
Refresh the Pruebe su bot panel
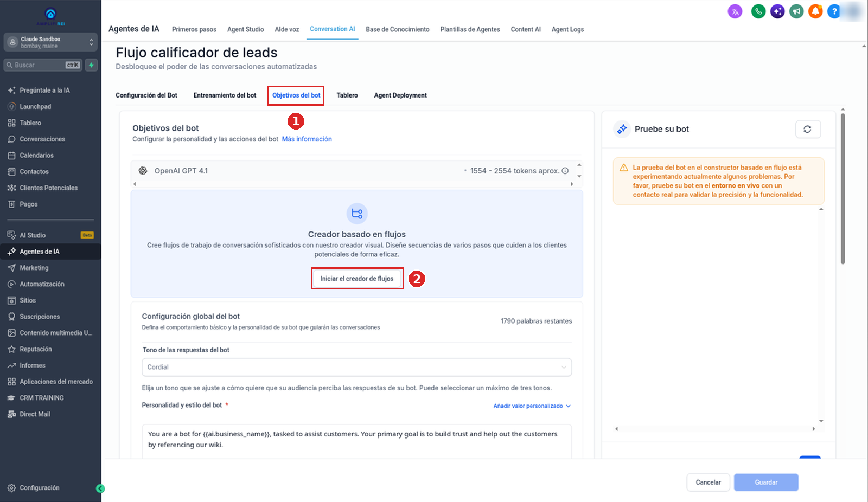808,129
